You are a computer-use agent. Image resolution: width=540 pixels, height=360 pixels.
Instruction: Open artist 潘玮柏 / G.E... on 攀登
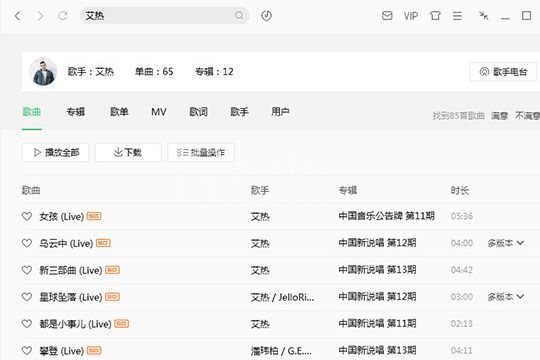281,351
